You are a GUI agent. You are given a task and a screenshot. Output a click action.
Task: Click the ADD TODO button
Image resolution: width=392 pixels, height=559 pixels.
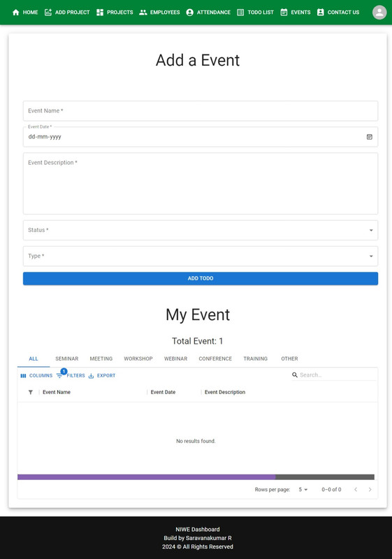tap(201, 278)
